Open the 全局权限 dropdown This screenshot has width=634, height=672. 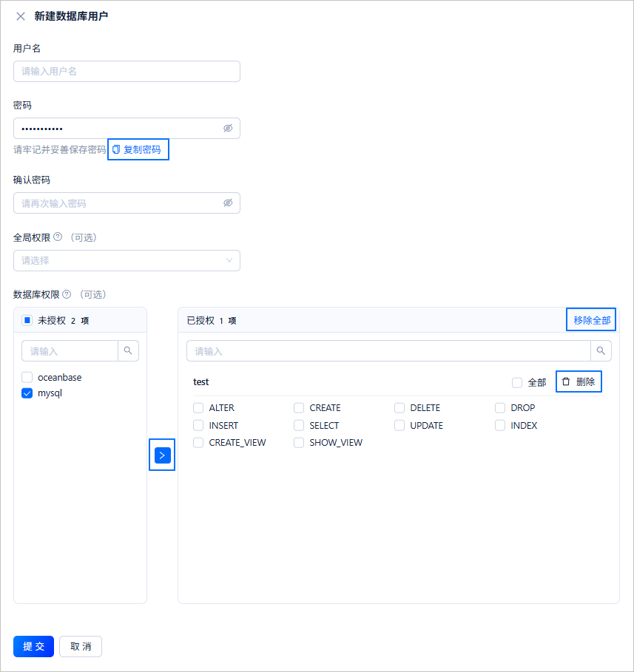(127, 260)
